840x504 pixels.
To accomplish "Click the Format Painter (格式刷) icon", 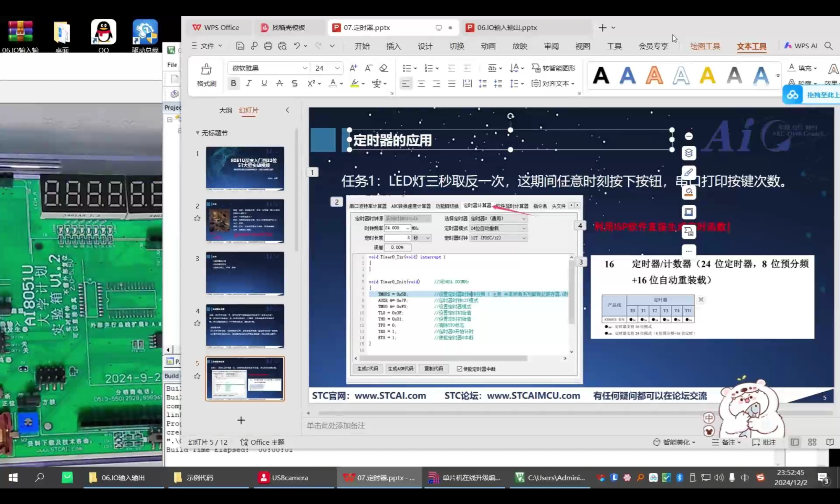I will point(206,69).
